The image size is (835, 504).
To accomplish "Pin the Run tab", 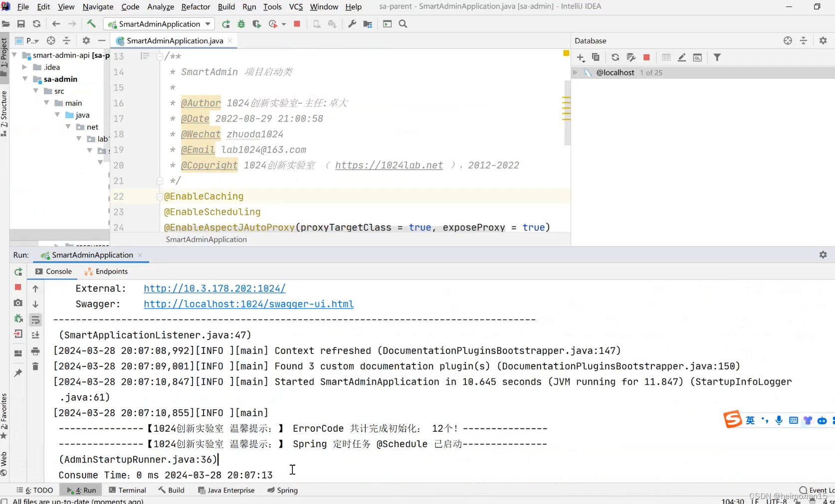I will click(18, 373).
